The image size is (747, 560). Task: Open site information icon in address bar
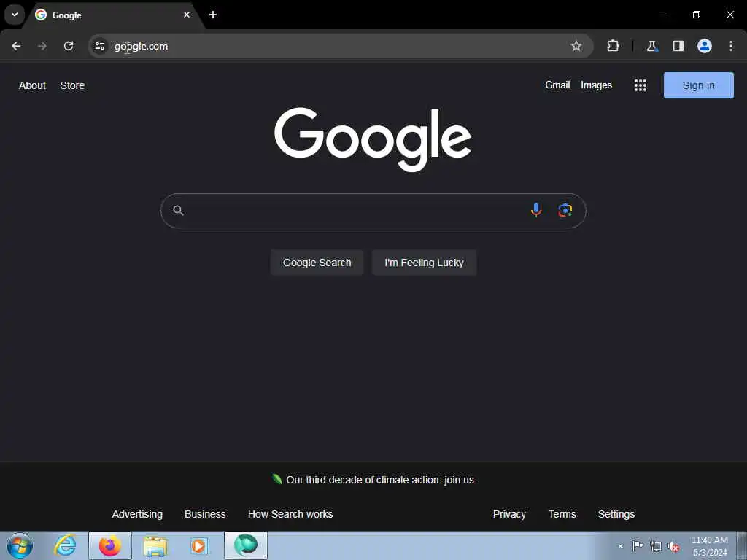99,46
